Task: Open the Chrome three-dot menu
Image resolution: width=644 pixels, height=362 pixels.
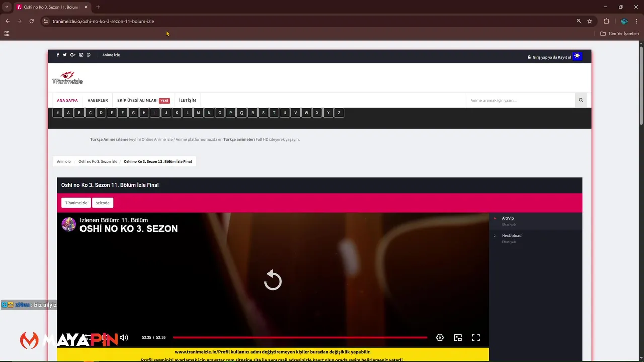Action: pyautogui.click(x=637, y=21)
